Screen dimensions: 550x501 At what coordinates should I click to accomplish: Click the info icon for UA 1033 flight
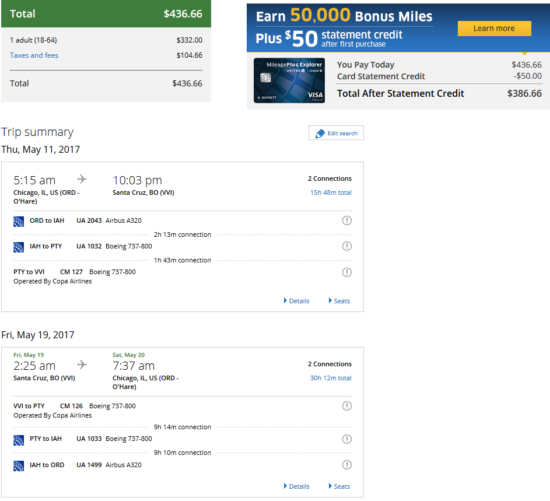(x=347, y=439)
